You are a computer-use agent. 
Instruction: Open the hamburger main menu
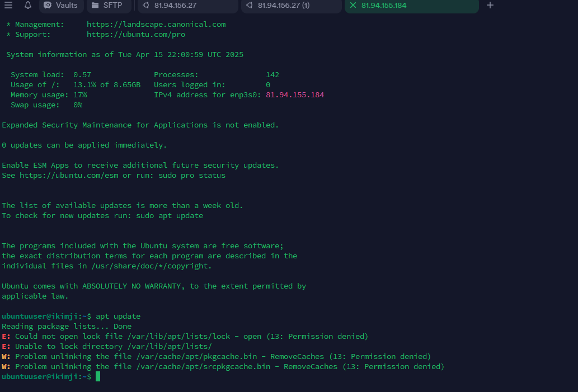click(8, 6)
